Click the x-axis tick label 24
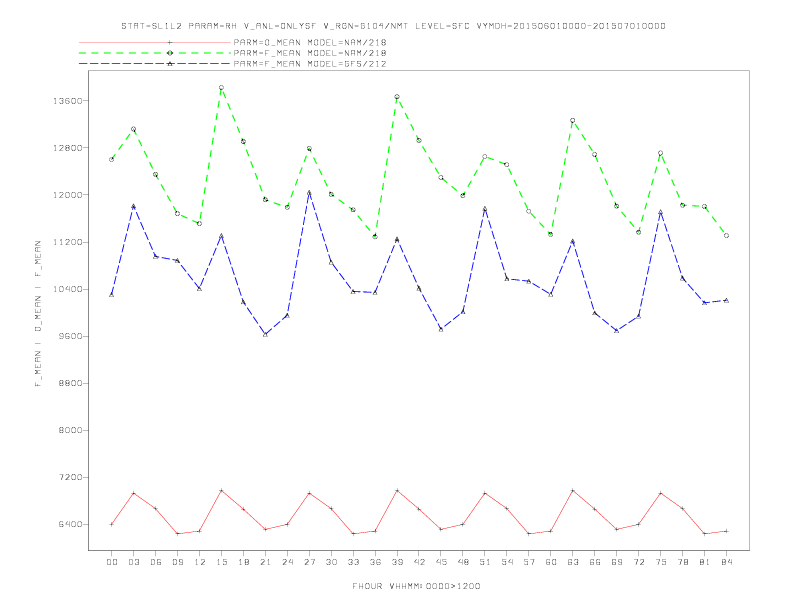Screen dimensions: 792x612 287,562
